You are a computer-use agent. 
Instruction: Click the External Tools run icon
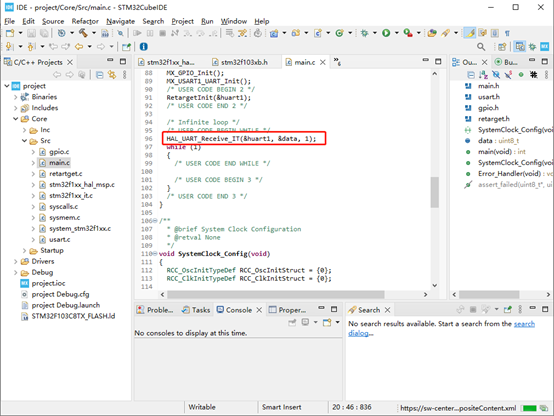click(408, 33)
